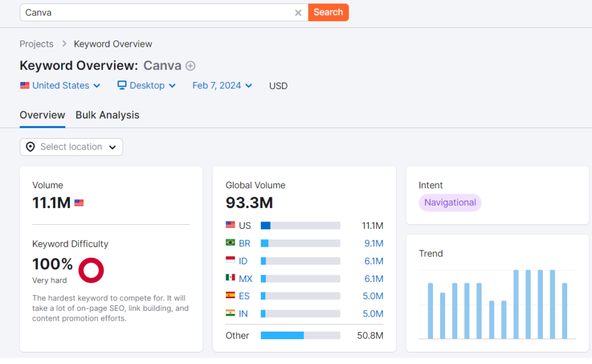Click the 93.3M Global Volume figure

click(x=249, y=203)
